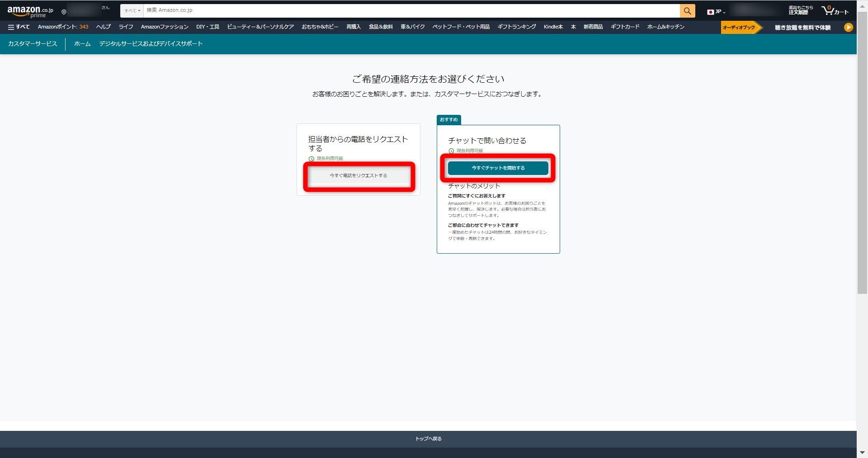Select デジタルサービスおよびデバイスサポート tab
Image resolution: width=868 pixels, height=458 pixels.
(x=151, y=44)
